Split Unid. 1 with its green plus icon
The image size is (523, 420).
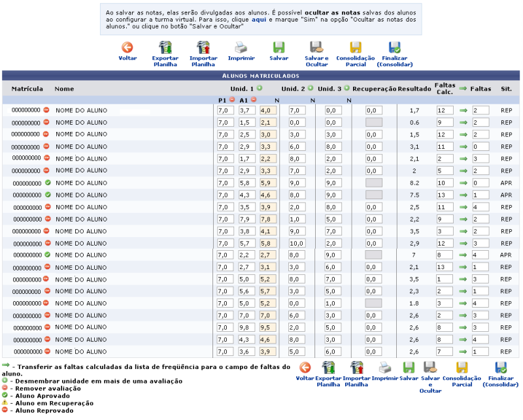click(260, 88)
